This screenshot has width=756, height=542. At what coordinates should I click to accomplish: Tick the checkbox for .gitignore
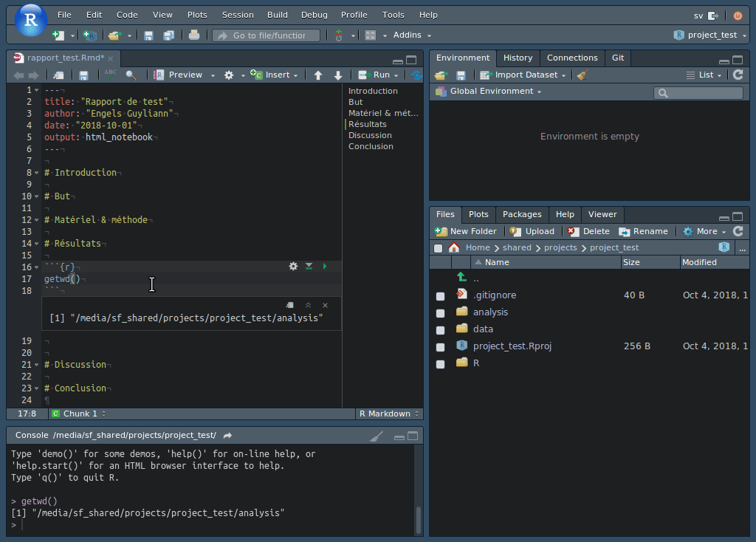[x=440, y=296]
